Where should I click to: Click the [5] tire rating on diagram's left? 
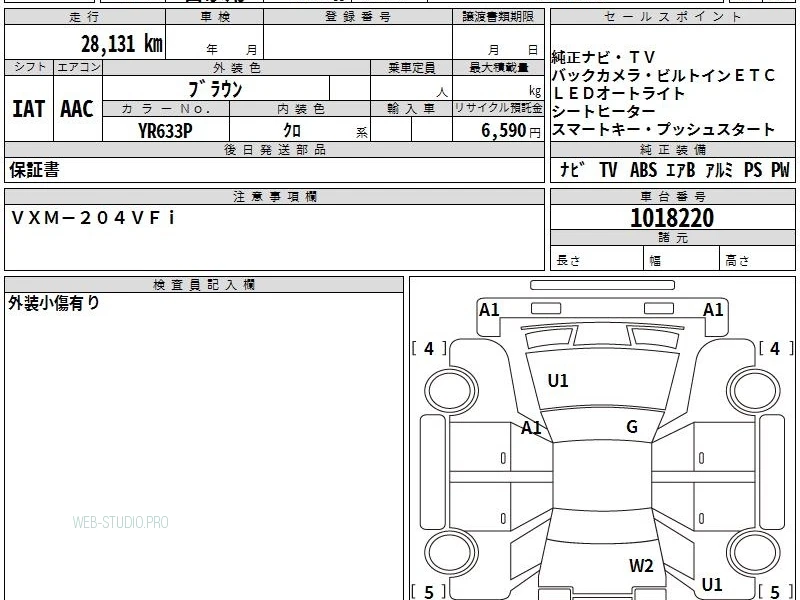point(429,592)
